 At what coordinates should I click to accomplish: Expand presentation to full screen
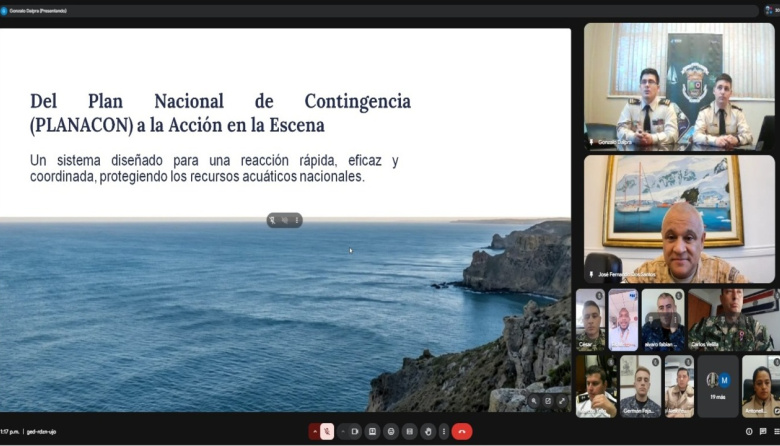pyautogui.click(x=562, y=401)
